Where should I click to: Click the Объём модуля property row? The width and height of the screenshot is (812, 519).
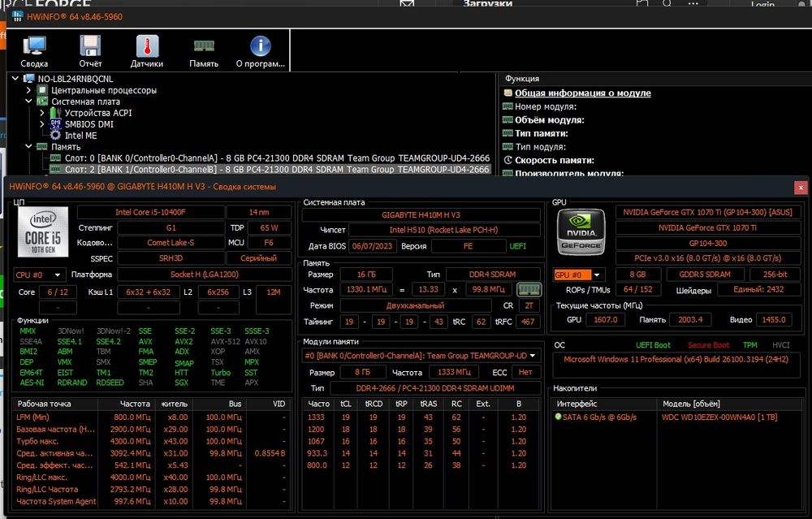tap(550, 119)
